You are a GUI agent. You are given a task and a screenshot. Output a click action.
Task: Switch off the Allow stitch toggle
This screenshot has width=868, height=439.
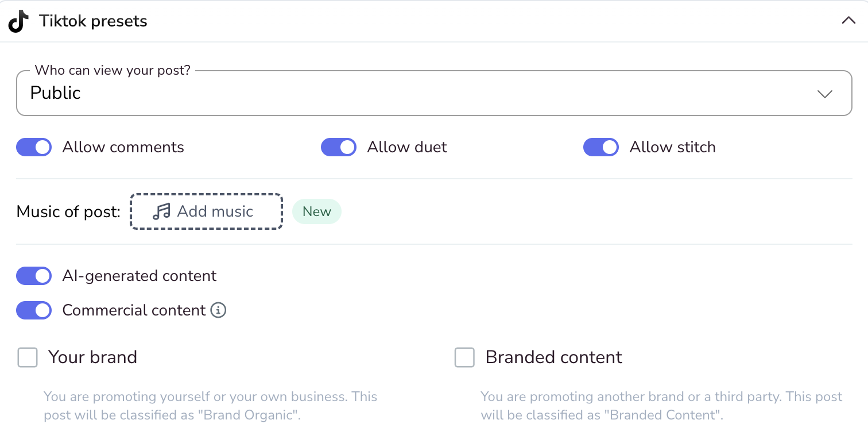tap(601, 147)
